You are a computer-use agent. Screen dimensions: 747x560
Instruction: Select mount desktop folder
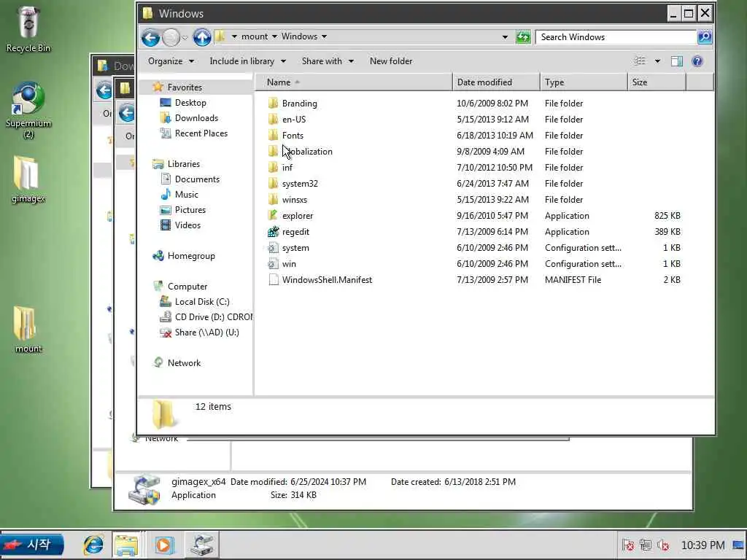[28, 330]
